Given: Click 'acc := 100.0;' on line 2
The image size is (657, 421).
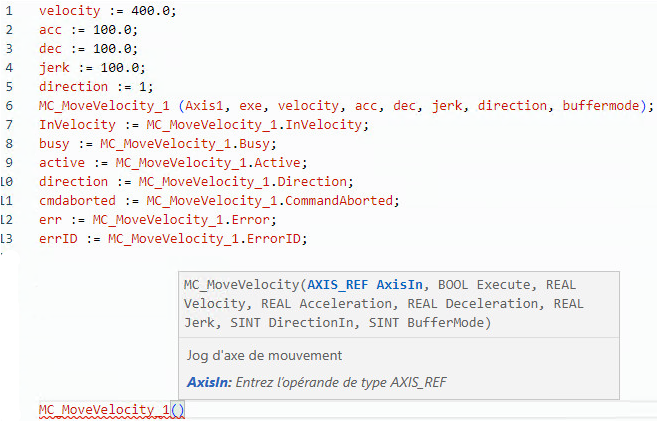Looking at the screenshot, I should click(x=88, y=30).
